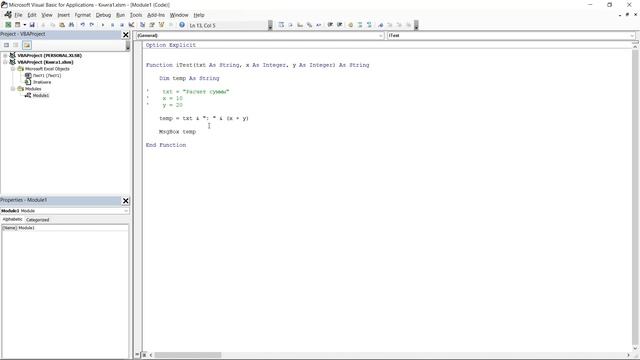Click View Code icon in Project panel
This screenshot has height=360, width=640.
coord(7,45)
